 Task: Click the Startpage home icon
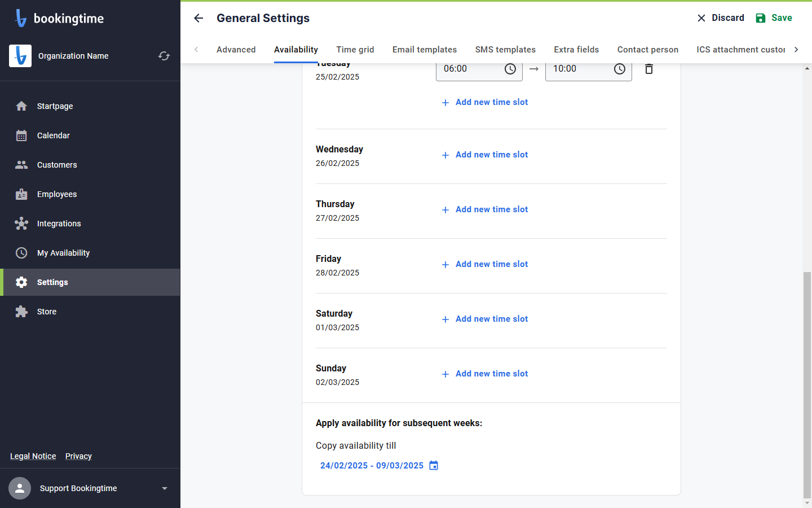21,106
